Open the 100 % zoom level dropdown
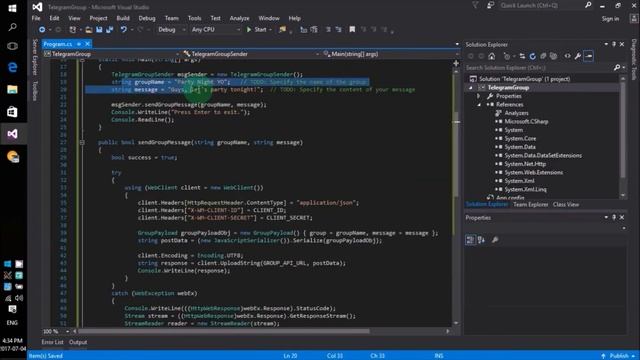Screen dimensions: 640x360 (x=56, y=331)
